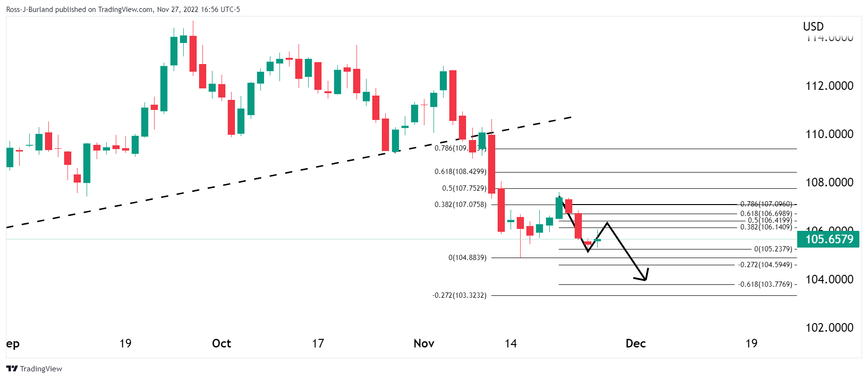868x379 pixels.
Task: Click the TradingView logo icon
Action: (12, 368)
